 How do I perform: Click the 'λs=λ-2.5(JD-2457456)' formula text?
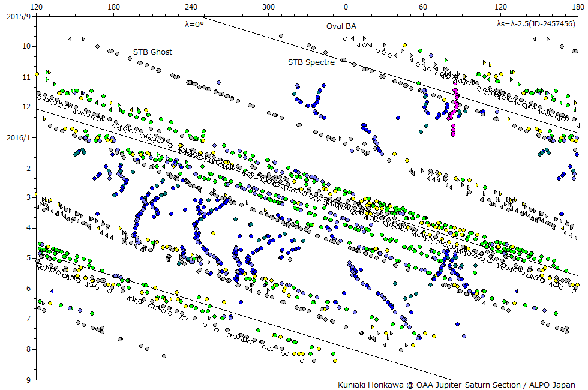(536, 24)
